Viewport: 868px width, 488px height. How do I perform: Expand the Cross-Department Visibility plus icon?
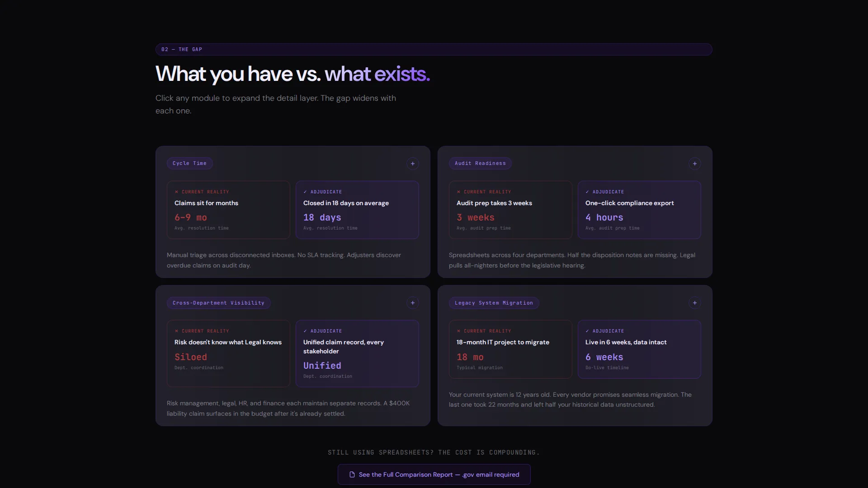[x=412, y=303]
